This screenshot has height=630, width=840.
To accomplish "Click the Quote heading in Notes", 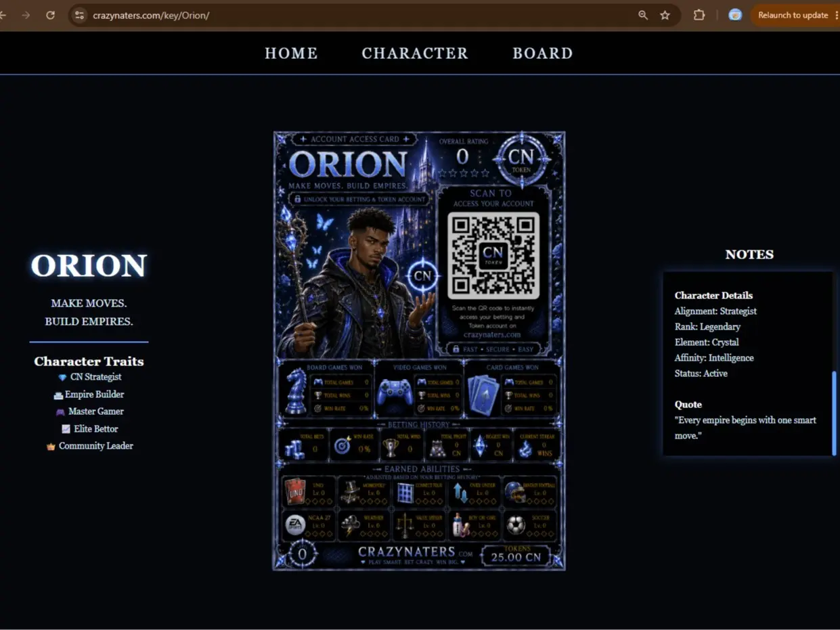I will (688, 405).
